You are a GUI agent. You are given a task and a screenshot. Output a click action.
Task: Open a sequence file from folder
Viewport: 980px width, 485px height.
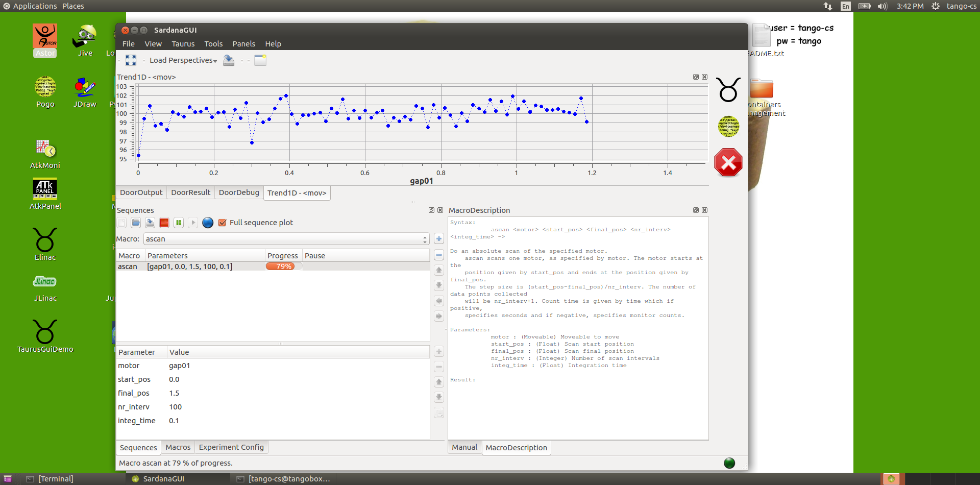(x=136, y=223)
